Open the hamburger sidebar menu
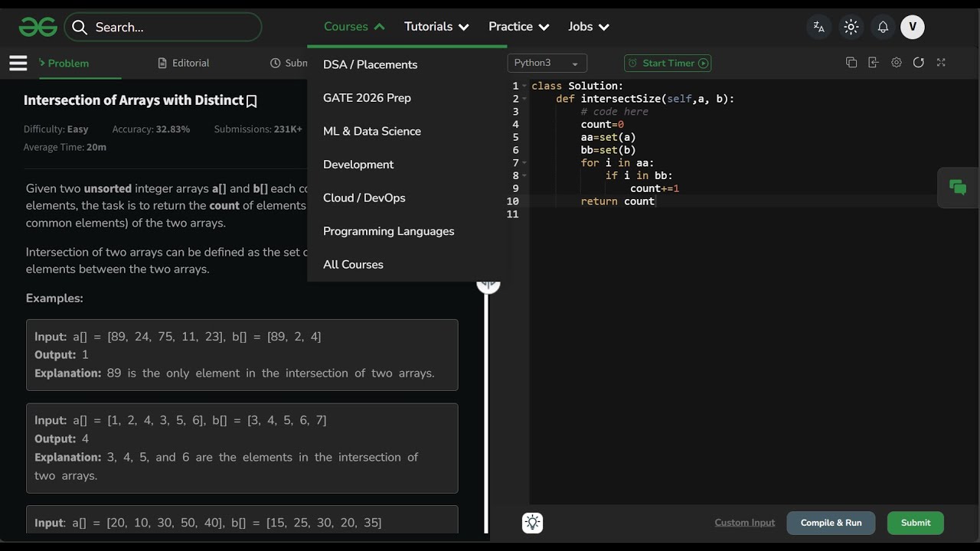 pos(18,64)
